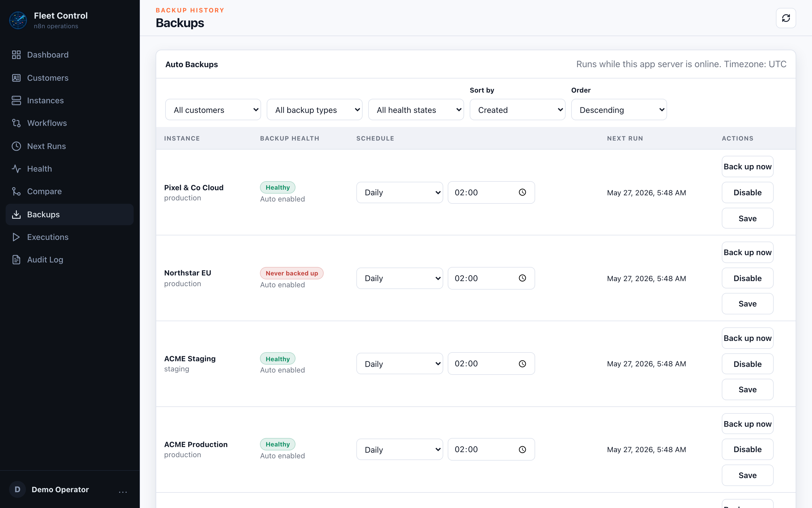Screen dimensions: 812x508
Task: Open time picker clock for Pixel & Co Cloud
Action: (522, 192)
